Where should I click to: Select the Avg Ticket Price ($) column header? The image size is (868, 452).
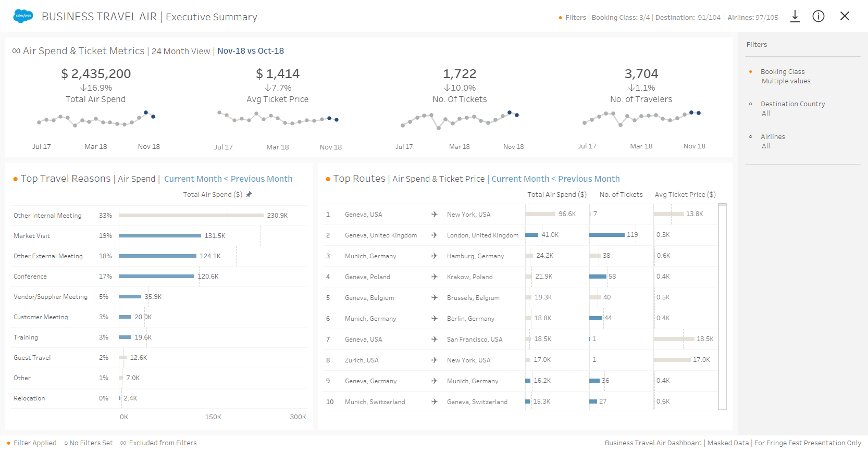pyautogui.click(x=685, y=194)
